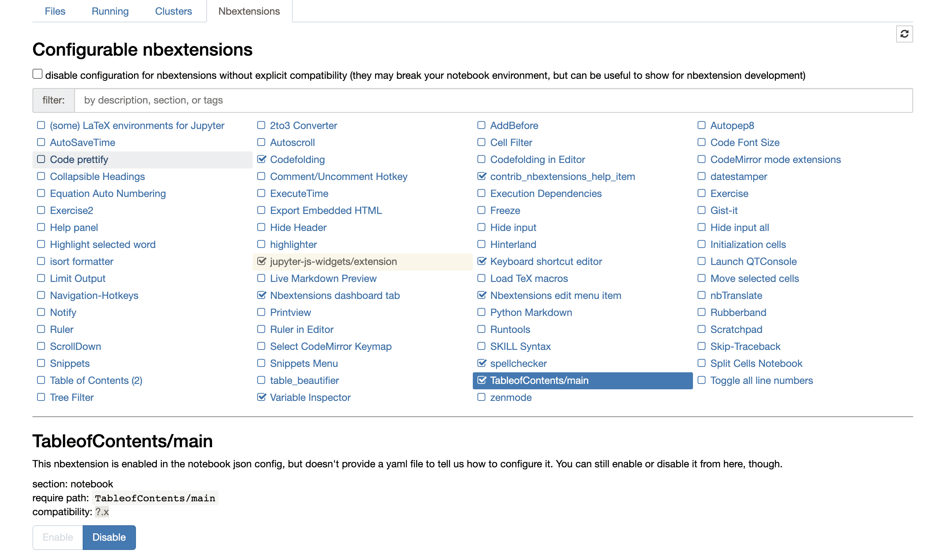
Task: Focus the filter by description field
Action: (493, 100)
